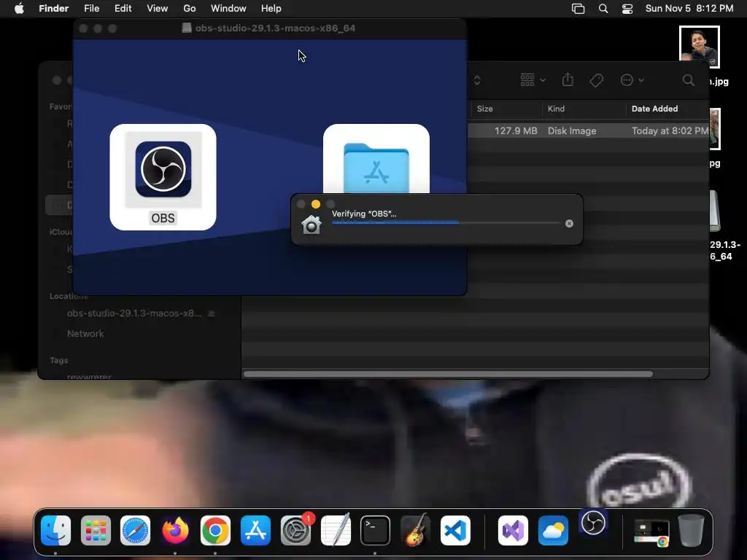The height and width of the screenshot is (560, 747).
Task: Click the view switcher up-down arrows in Finder toolbar
Action: 477,80
